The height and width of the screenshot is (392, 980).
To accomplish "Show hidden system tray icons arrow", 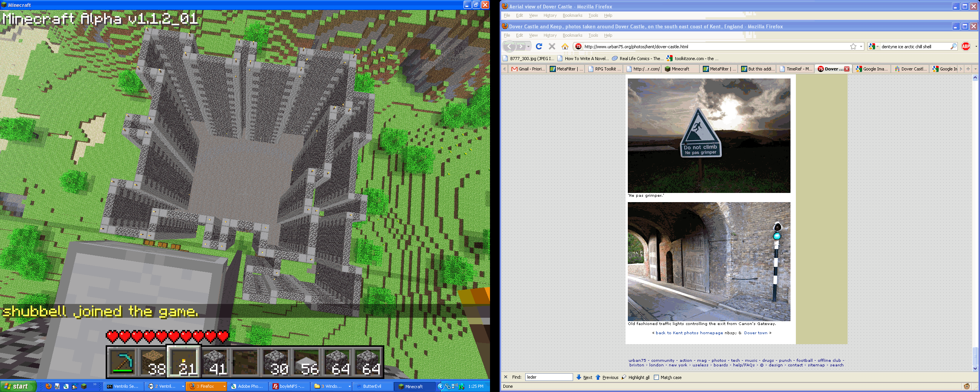I will point(440,386).
